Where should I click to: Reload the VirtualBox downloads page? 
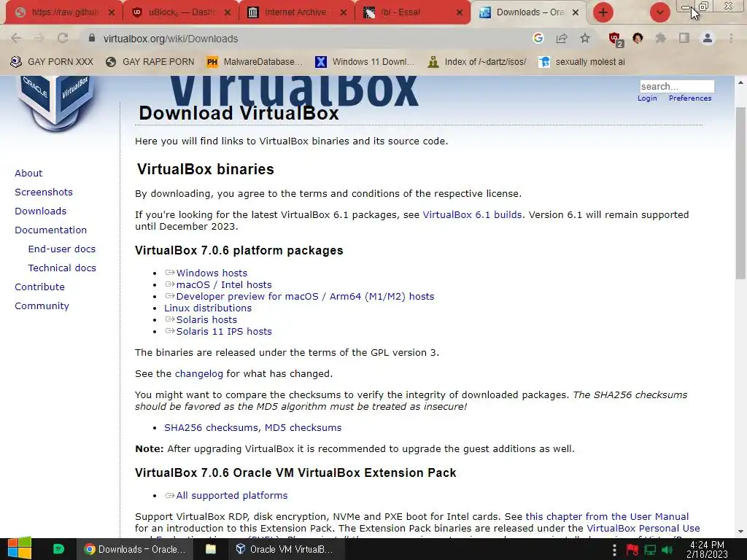coord(63,39)
